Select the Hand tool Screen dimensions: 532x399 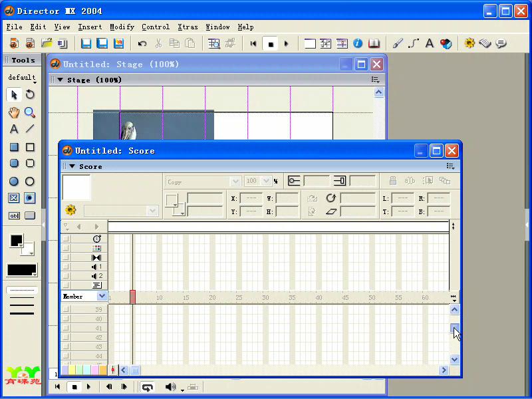pyautogui.click(x=14, y=112)
